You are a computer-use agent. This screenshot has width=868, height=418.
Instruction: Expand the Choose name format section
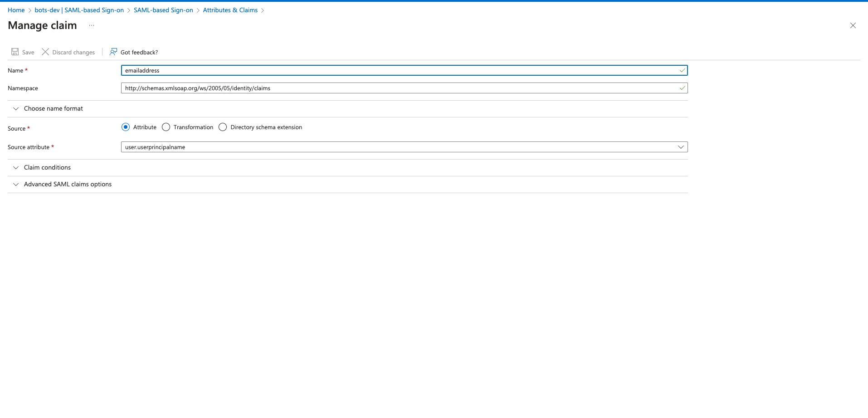coord(54,109)
